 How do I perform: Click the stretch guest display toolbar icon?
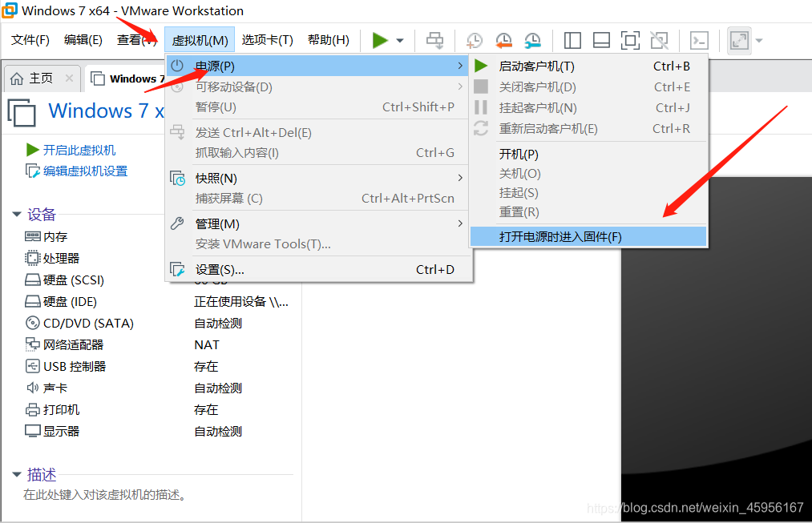739,40
